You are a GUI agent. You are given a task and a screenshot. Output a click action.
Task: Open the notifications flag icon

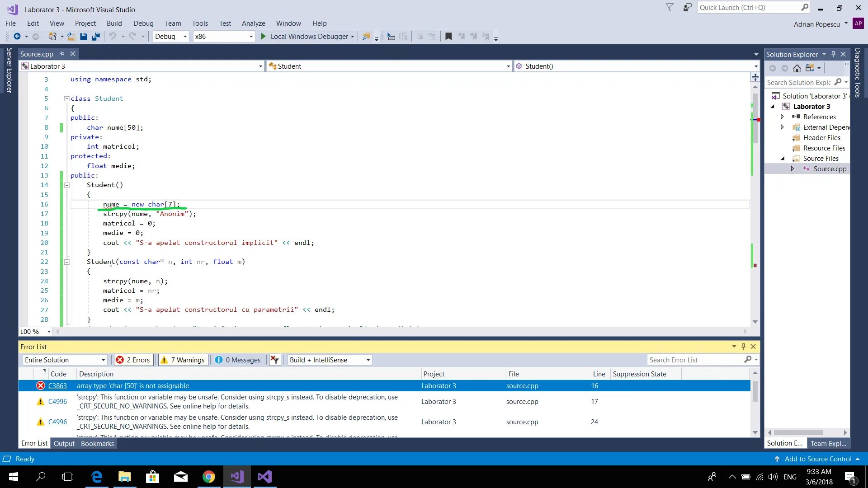pos(670,8)
